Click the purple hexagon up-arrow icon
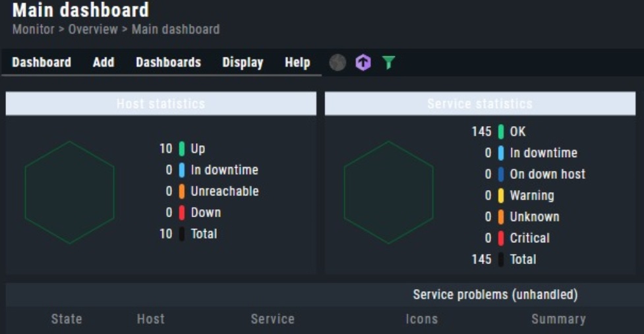644x334 pixels. pyautogui.click(x=363, y=63)
